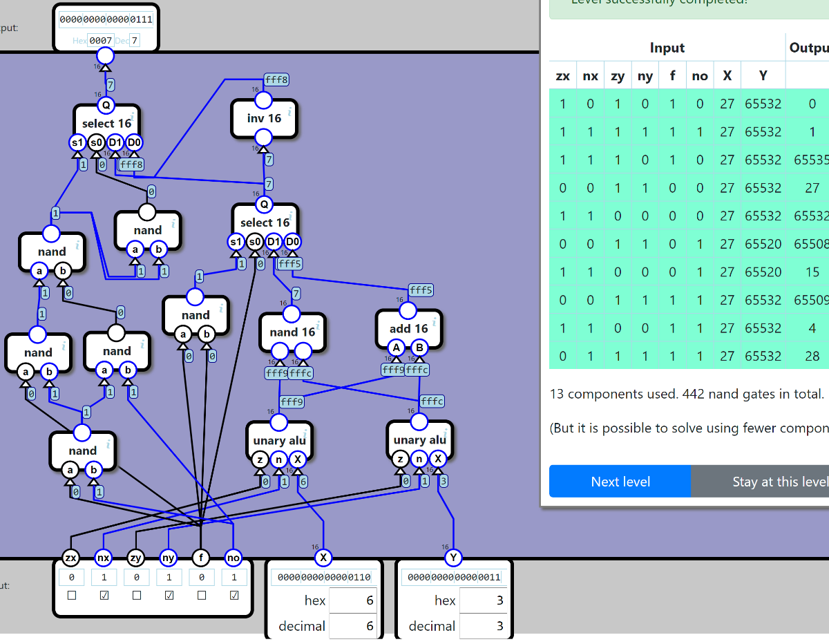Click the Y input connector node
The width and height of the screenshot is (829, 644).
click(x=453, y=558)
